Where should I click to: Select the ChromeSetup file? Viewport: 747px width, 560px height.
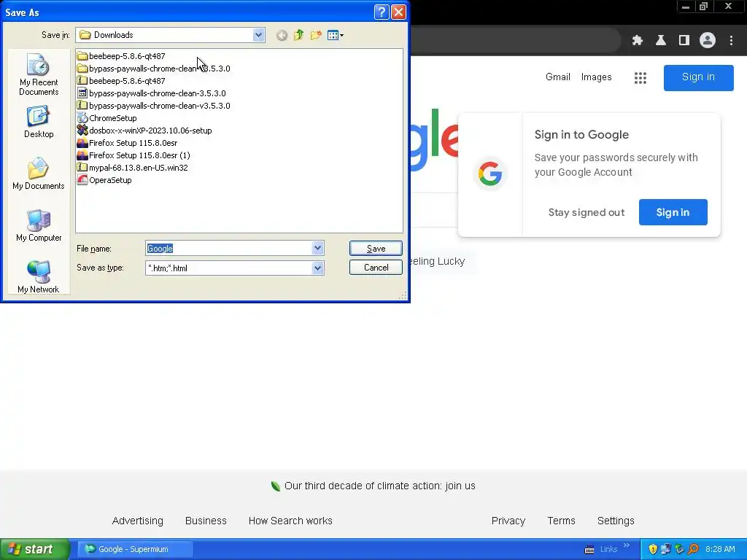pos(107,118)
